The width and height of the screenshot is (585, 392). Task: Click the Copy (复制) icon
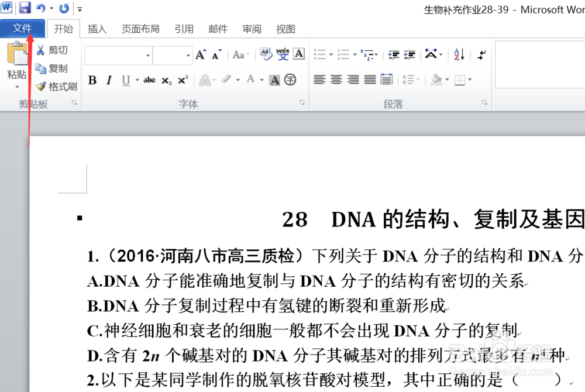point(41,68)
